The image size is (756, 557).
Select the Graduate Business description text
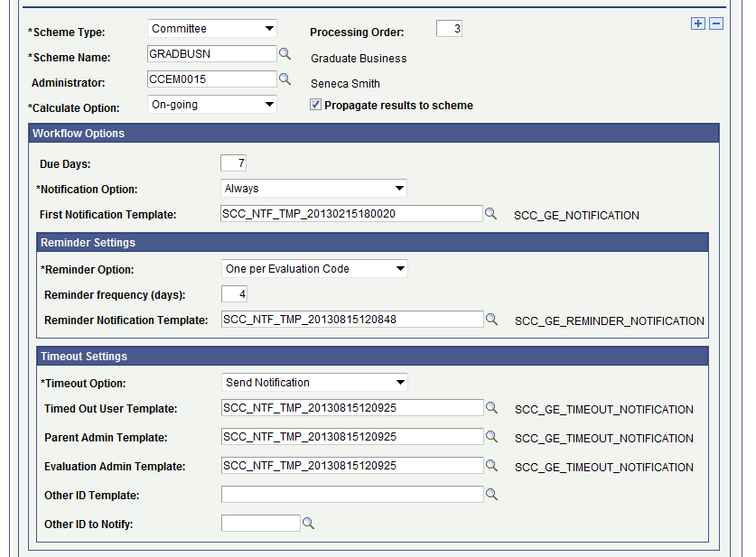click(x=359, y=59)
